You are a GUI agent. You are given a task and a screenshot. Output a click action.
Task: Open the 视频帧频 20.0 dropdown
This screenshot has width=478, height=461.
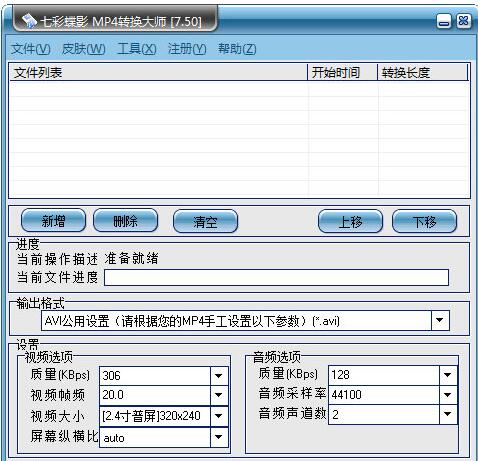[219, 395]
